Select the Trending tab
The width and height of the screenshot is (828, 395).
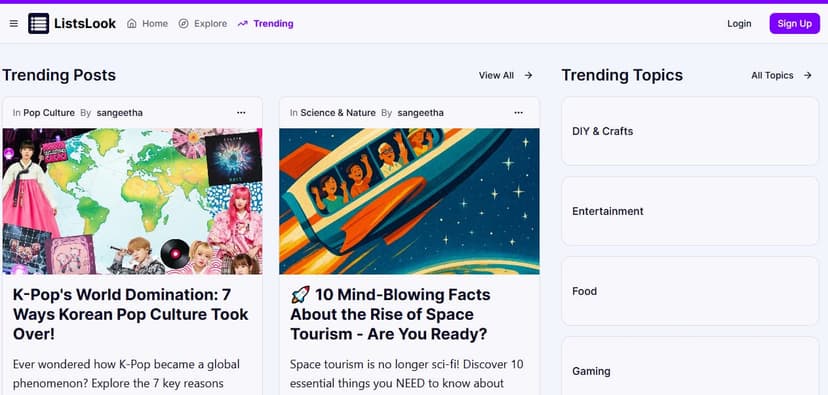[x=266, y=24]
